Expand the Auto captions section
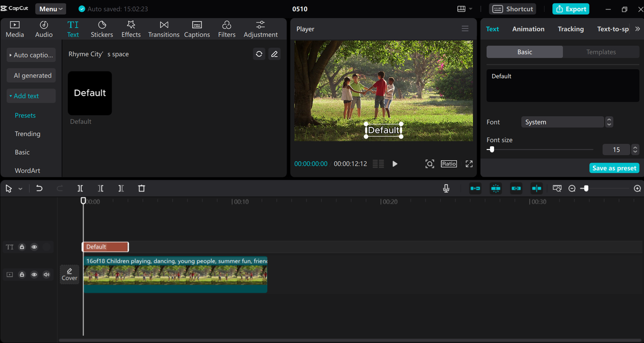 tap(31, 55)
